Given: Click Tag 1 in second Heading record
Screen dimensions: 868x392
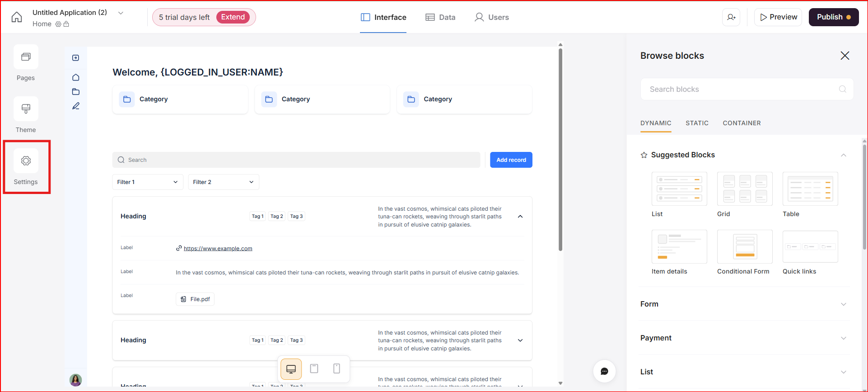Looking at the screenshot, I should [258, 340].
